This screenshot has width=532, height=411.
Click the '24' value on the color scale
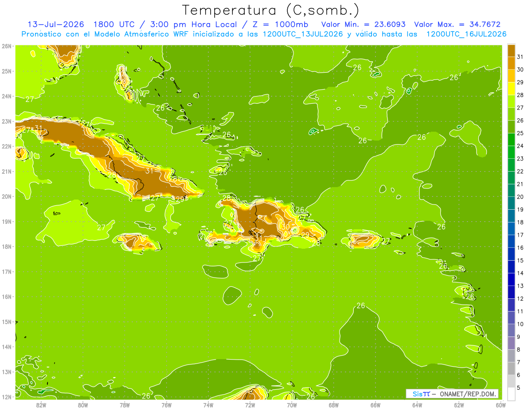520,146
